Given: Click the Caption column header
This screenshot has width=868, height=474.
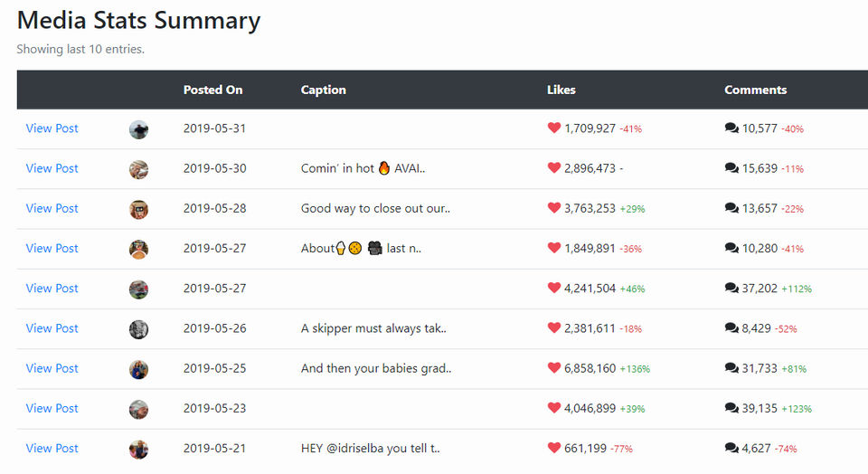Looking at the screenshot, I should pos(324,90).
